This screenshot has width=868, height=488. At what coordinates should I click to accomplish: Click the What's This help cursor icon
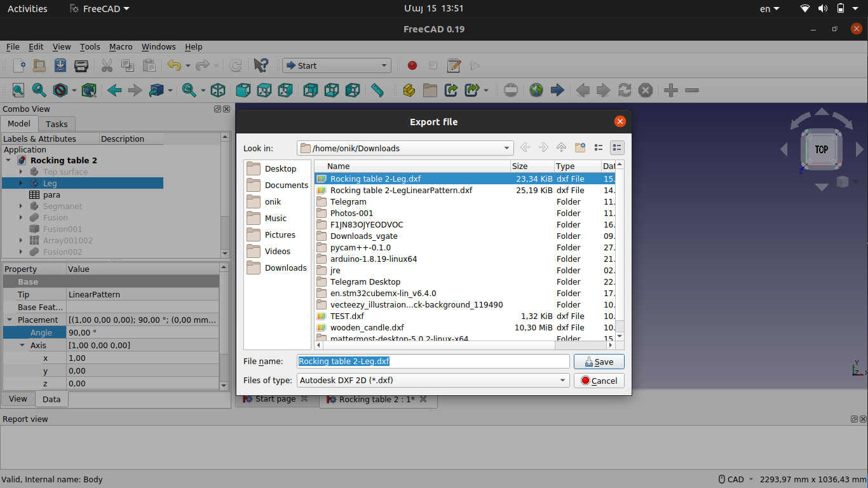(261, 65)
